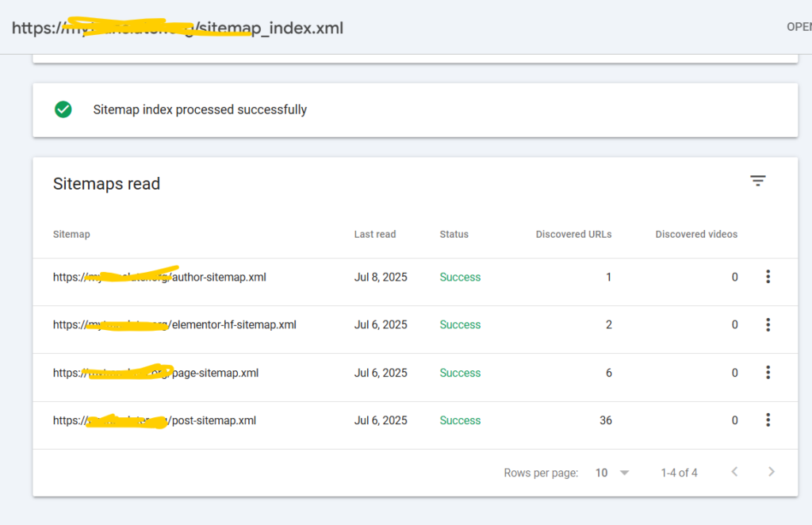The width and height of the screenshot is (812, 525).
Task: Click discovered videos 0 in author-sitemap row
Action: pyautogui.click(x=735, y=277)
